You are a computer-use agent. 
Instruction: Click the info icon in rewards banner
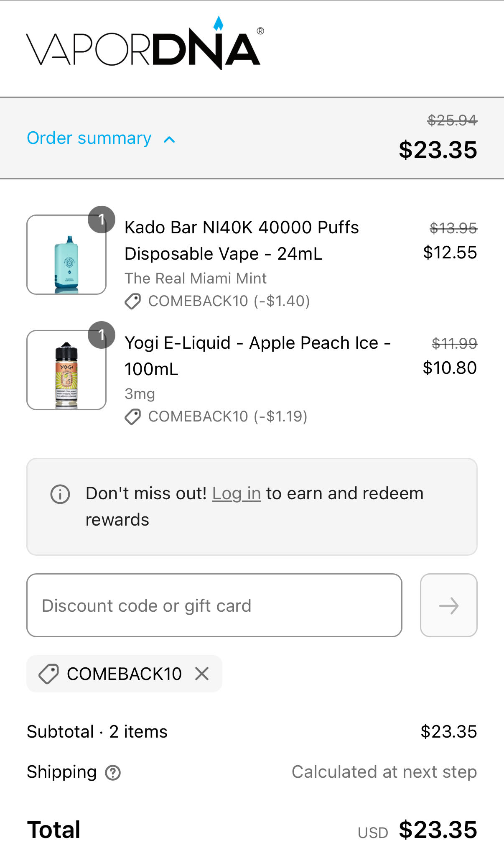point(60,494)
